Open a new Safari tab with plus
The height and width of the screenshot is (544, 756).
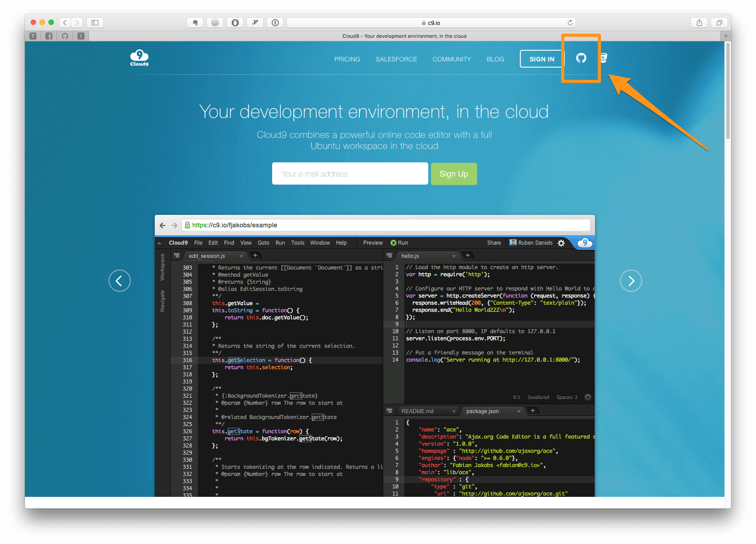point(726,36)
